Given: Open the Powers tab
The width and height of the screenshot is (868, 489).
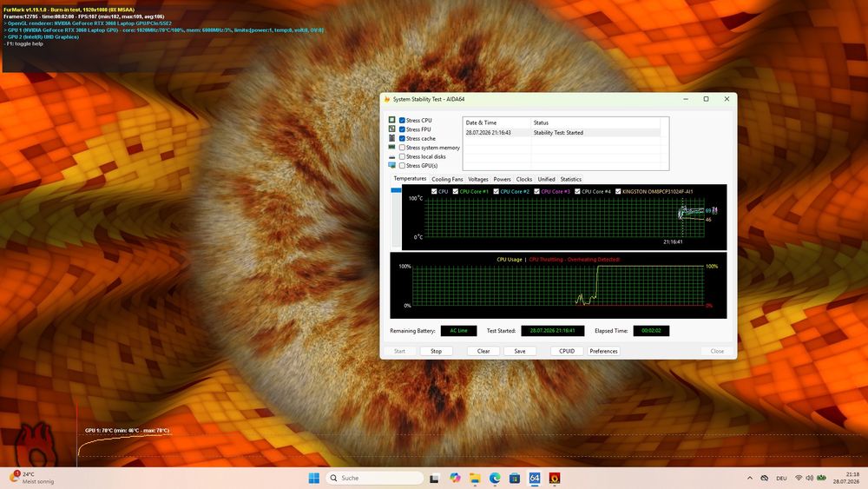Looking at the screenshot, I should click(x=502, y=179).
